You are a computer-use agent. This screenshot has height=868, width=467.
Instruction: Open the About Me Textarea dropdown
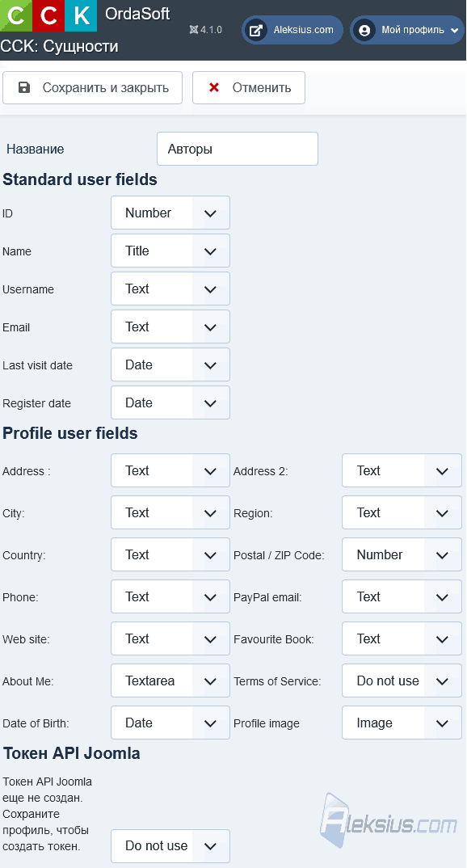click(x=170, y=680)
